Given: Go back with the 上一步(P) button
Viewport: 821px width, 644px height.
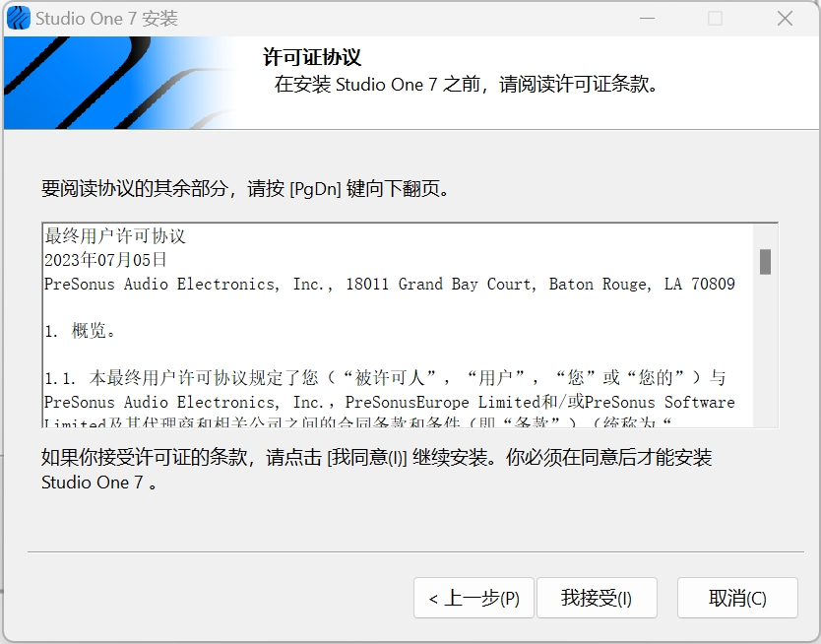Looking at the screenshot, I should coord(474,598).
